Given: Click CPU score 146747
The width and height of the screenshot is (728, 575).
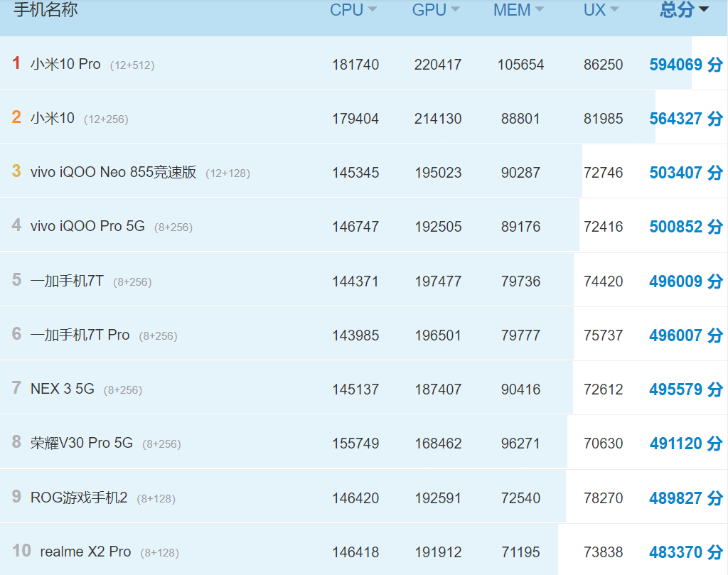Looking at the screenshot, I should pyautogui.click(x=355, y=227).
